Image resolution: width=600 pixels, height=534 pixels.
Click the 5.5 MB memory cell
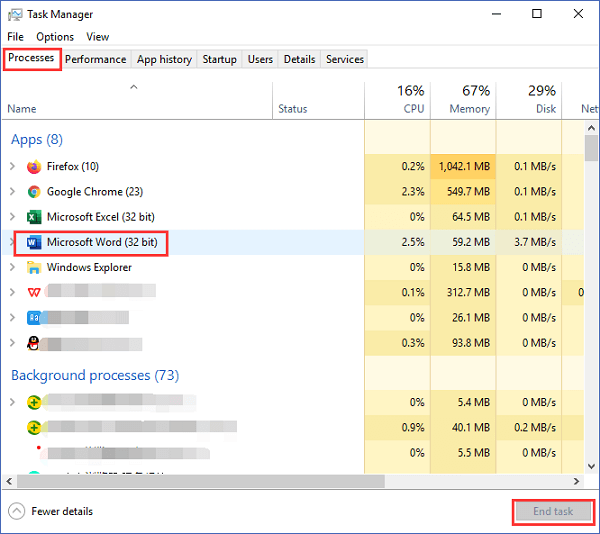(x=463, y=453)
